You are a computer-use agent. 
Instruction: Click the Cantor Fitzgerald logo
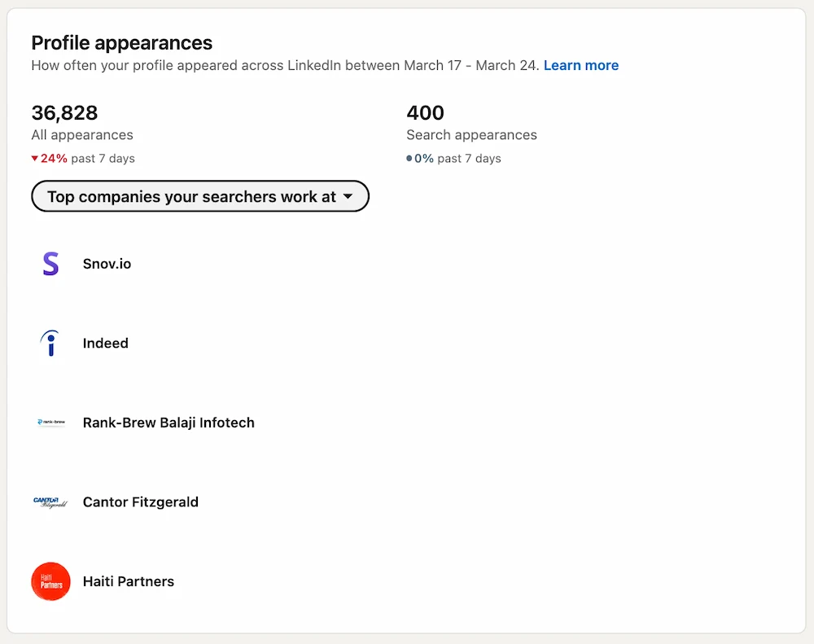[50, 502]
